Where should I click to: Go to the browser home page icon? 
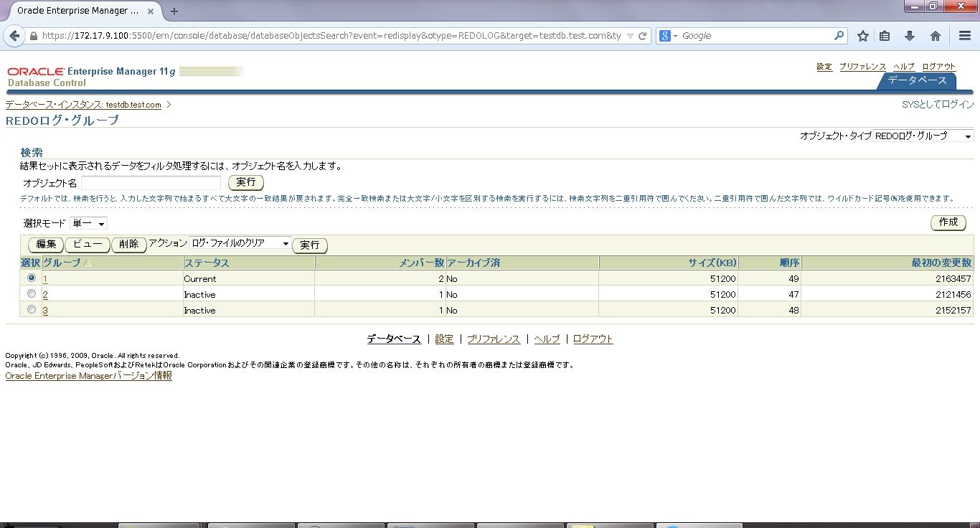pos(936,36)
